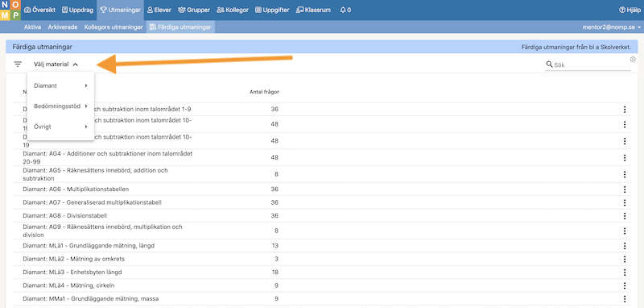
Task: Open the Översikt page
Action: [39, 10]
